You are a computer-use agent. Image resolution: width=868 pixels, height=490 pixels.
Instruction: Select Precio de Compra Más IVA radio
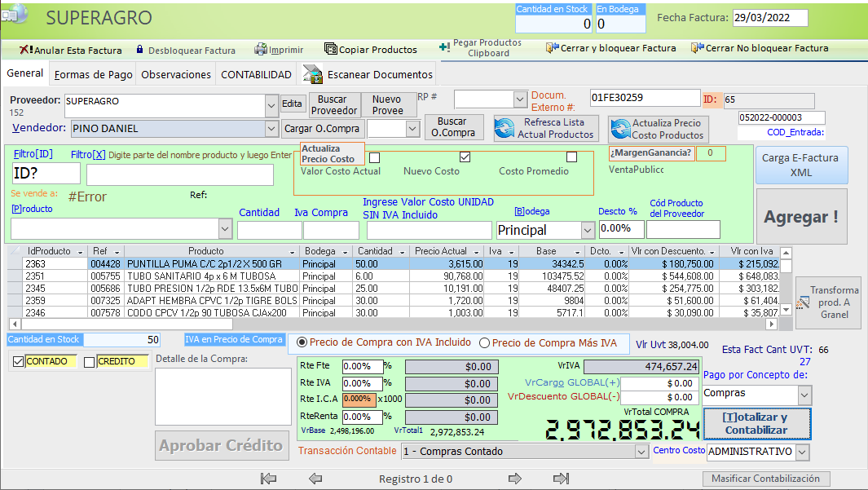(x=484, y=343)
